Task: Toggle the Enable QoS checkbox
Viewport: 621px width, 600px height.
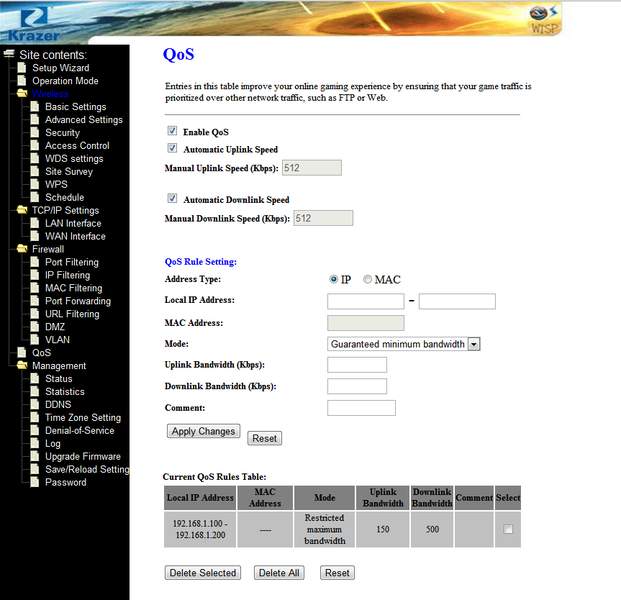Action: 172,131
